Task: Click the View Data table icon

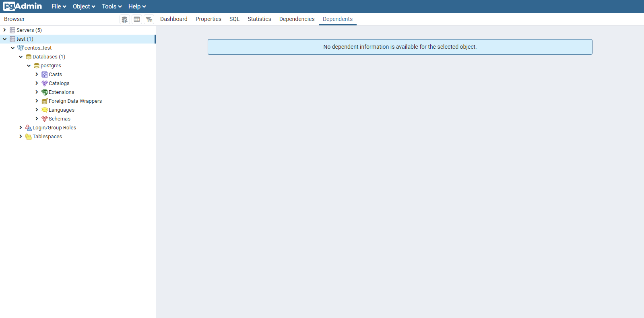Action: pos(137,19)
